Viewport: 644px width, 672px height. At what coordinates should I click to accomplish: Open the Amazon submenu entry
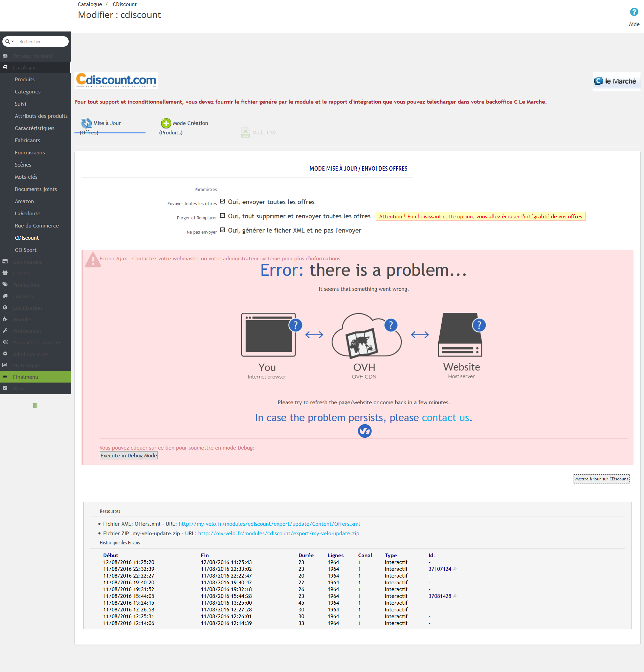coord(24,201)
